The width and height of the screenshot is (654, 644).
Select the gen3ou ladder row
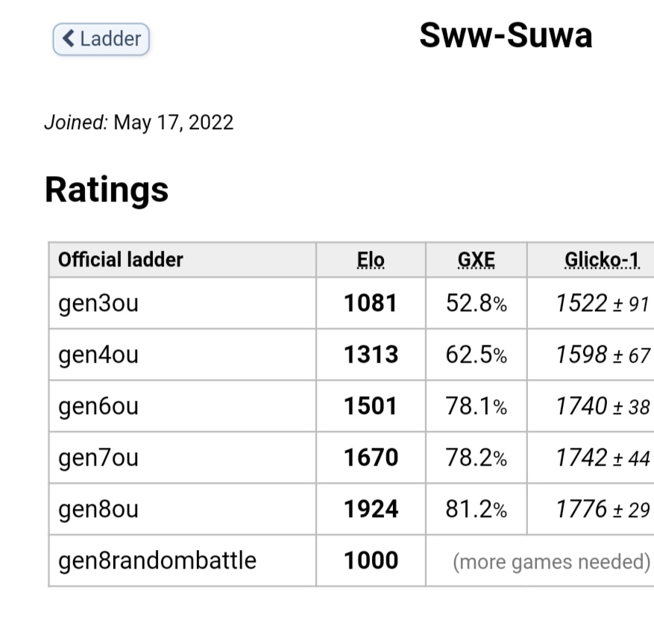point(98,303)
